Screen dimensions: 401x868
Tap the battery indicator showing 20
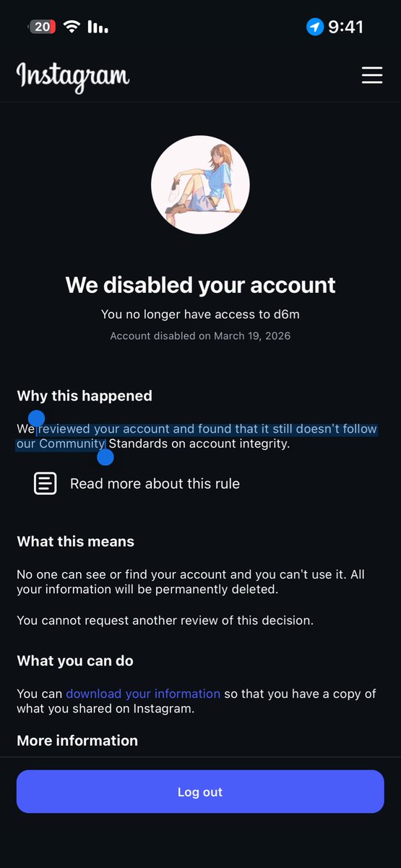[42, 27]
